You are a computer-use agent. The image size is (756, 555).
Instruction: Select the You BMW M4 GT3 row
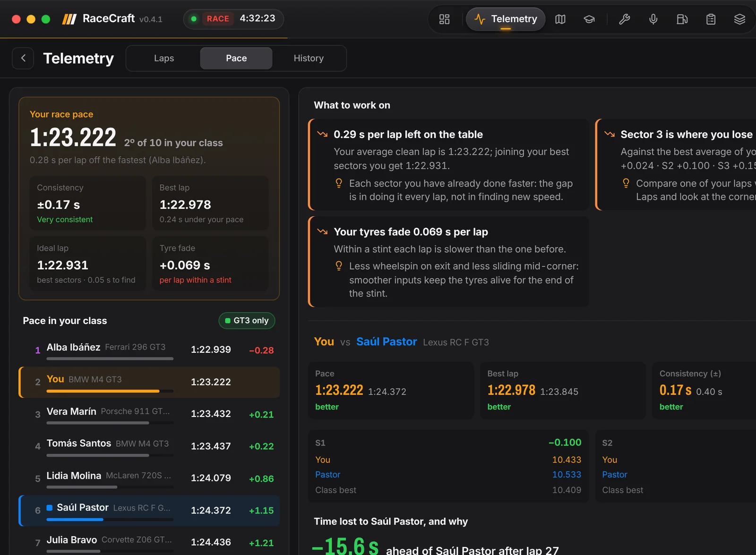click(149, 382)
